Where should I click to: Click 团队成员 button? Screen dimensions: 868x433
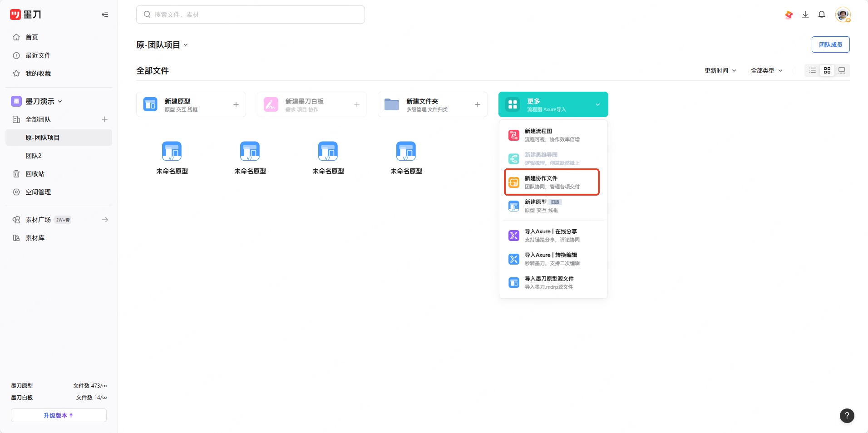[831, 44]
